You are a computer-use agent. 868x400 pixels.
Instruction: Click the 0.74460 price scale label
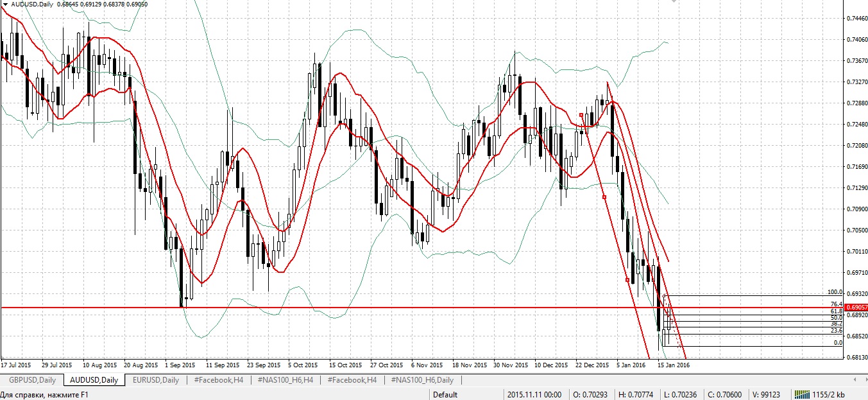click(x=856, y=19)
